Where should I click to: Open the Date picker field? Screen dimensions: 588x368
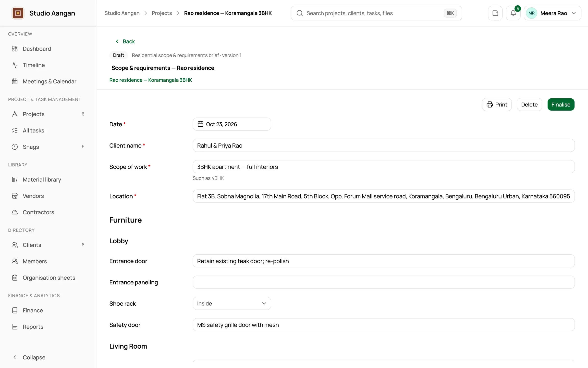(232, 124)
